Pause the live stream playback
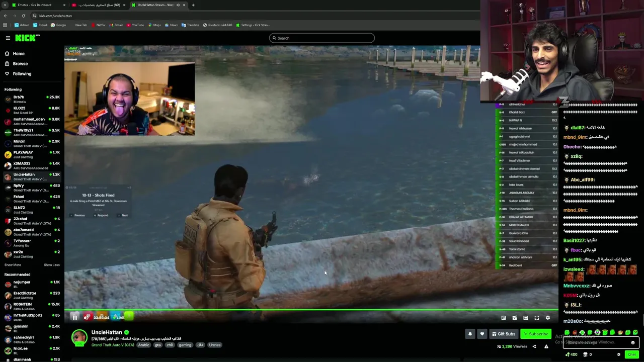 [74, 317]
